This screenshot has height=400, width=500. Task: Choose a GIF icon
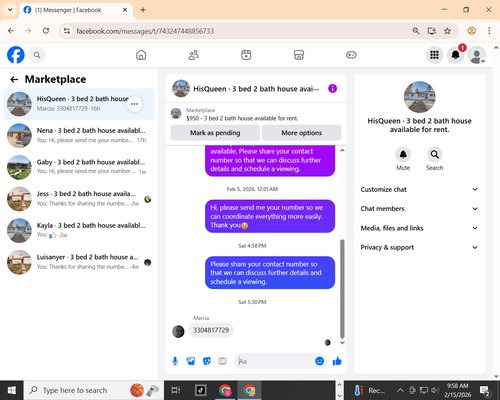222,361
